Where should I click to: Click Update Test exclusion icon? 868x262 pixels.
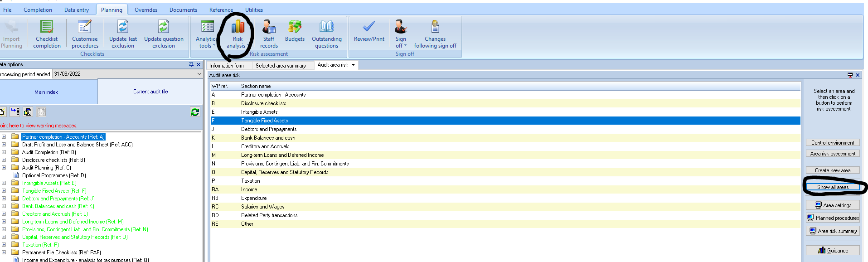coord(123,27)
